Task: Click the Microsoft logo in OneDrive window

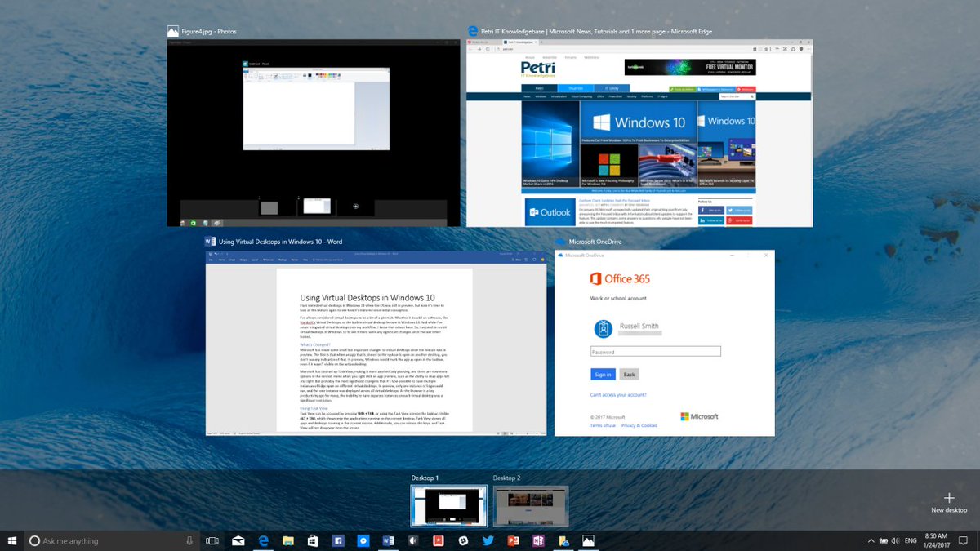Action: pos(699,416)
